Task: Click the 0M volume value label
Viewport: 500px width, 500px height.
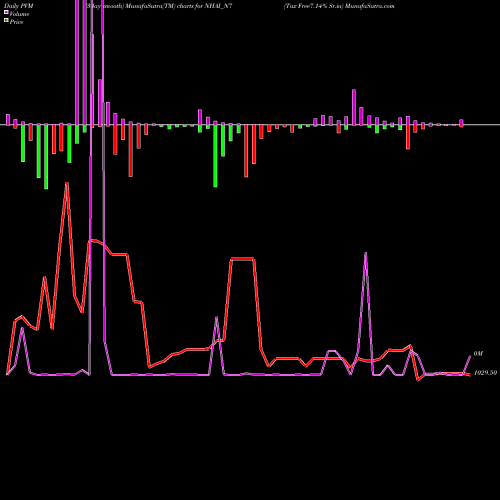Action: pyautogui.click(x=478, y=354)
